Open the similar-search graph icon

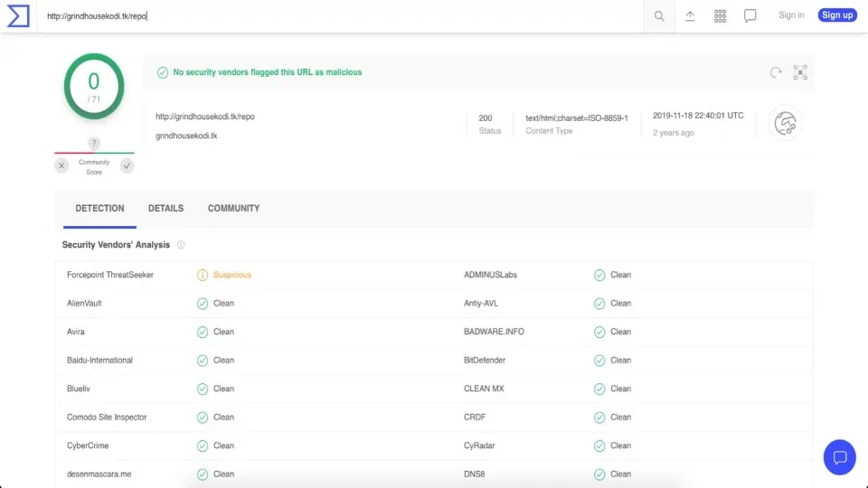pos(800,72)
